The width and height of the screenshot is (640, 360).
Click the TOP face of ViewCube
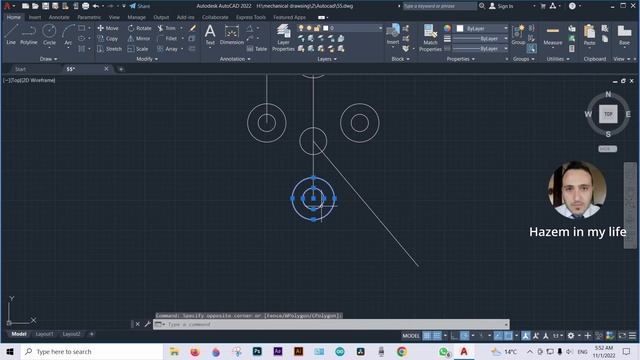point(608,114)
